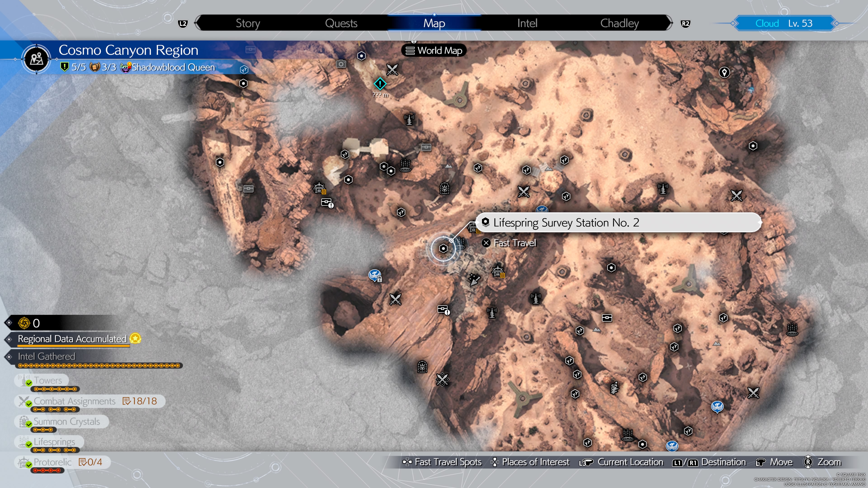The width and height of the screenshot is (868, 488).
Task: Select the survey station hexagon on east edge
Action: tap(753, 146)
